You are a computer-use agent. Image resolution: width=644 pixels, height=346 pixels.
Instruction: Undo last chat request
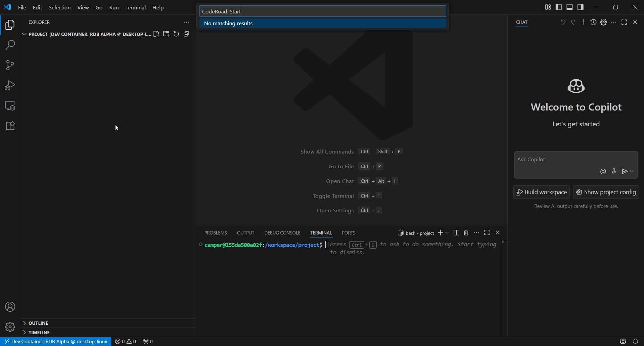coord(563,22)
